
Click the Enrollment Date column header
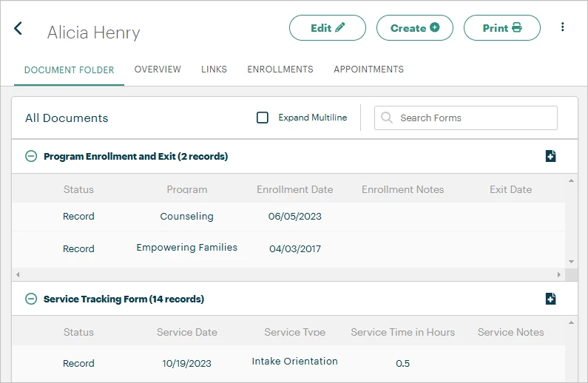295,189
